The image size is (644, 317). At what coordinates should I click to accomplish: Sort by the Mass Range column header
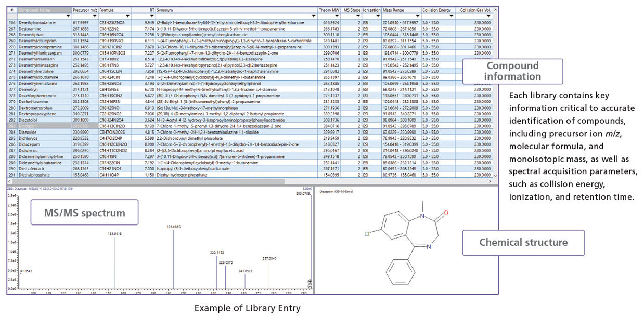point(402,10)
